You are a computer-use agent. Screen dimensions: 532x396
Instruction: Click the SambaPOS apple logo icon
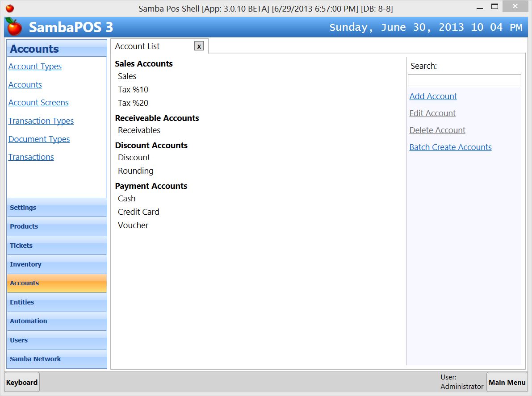coord(13,27)
